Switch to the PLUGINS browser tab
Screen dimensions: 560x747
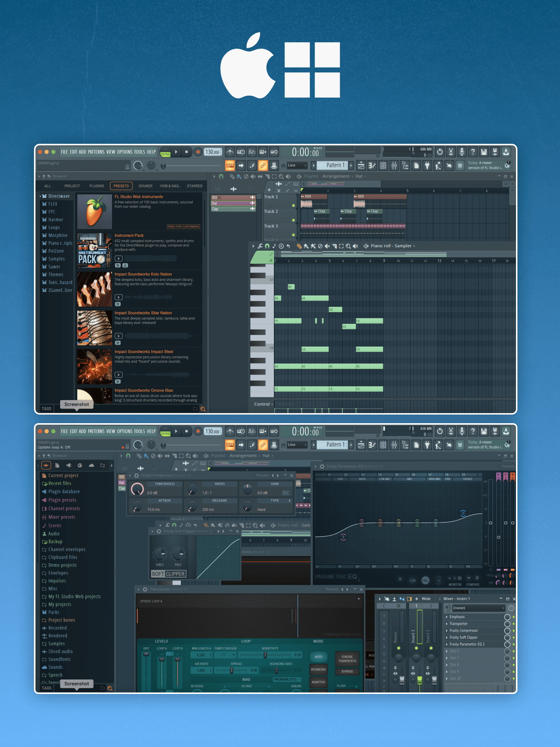click(x=97, y=186)
